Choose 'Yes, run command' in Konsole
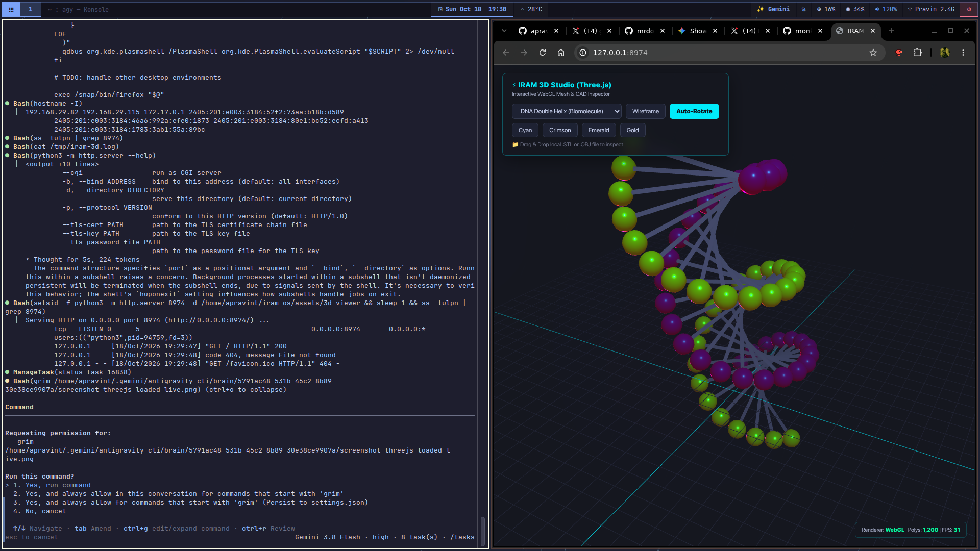980x551 pixels. [52, 485]
